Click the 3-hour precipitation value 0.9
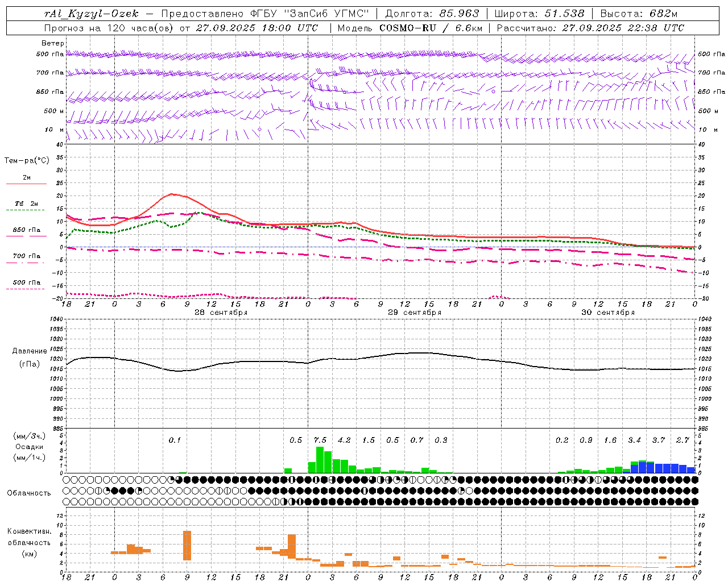Viewport: 728px width, 582px height. [586, 440]
